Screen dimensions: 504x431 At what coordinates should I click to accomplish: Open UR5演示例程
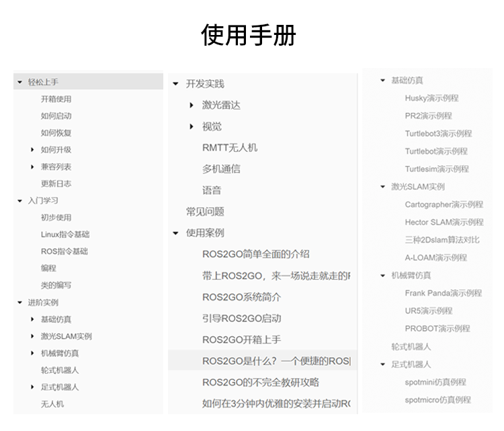point(429,311)
